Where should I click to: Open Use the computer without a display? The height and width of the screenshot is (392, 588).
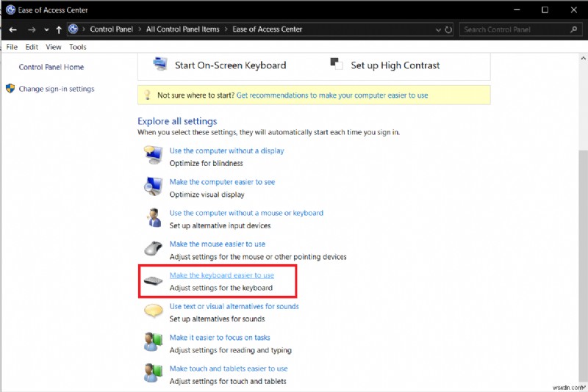(x=226, y=150)
